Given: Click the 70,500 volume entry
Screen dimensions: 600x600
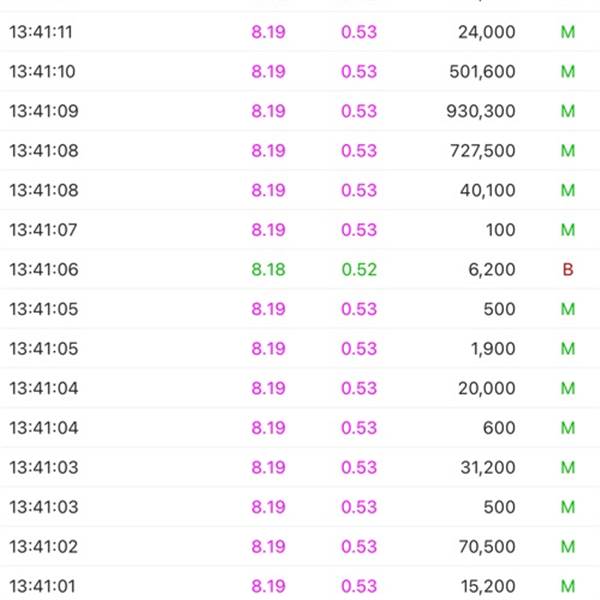Looking at the screenshot, I should [487, 547].
